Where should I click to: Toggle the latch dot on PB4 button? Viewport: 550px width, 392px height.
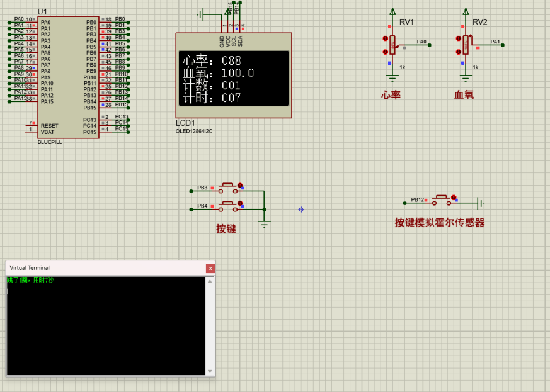(240, 203)
